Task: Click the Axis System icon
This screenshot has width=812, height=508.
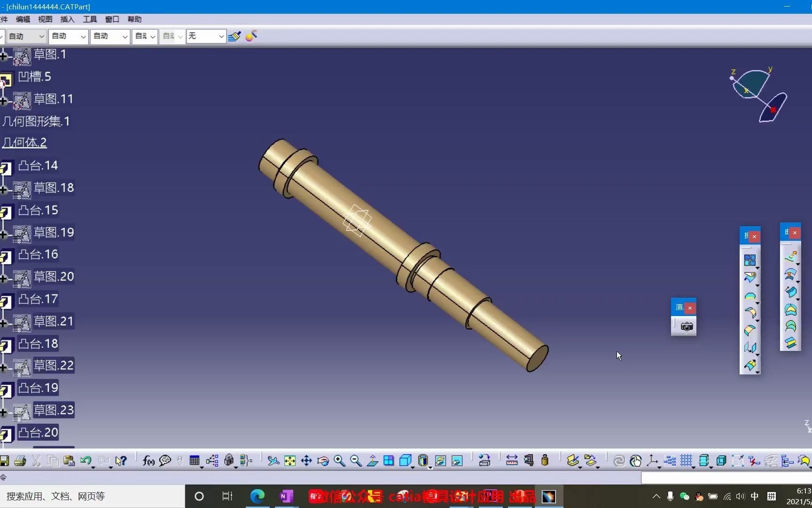Action: pos(652,461)
